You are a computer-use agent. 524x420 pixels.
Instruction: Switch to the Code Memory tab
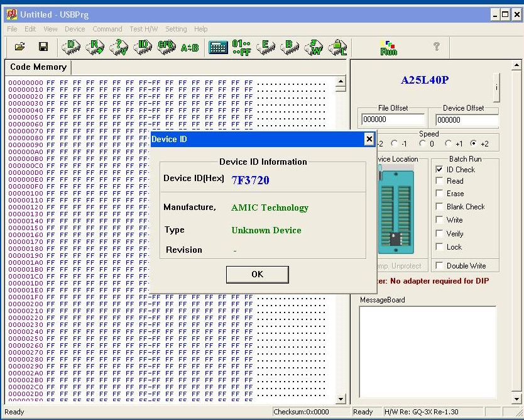click(38, 67)
